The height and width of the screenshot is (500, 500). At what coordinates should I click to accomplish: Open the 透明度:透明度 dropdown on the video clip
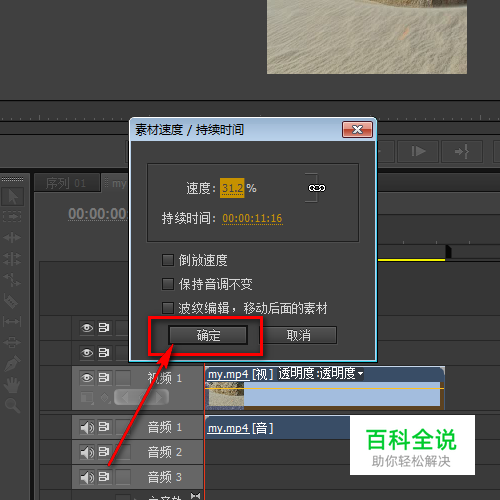(360, 374)
